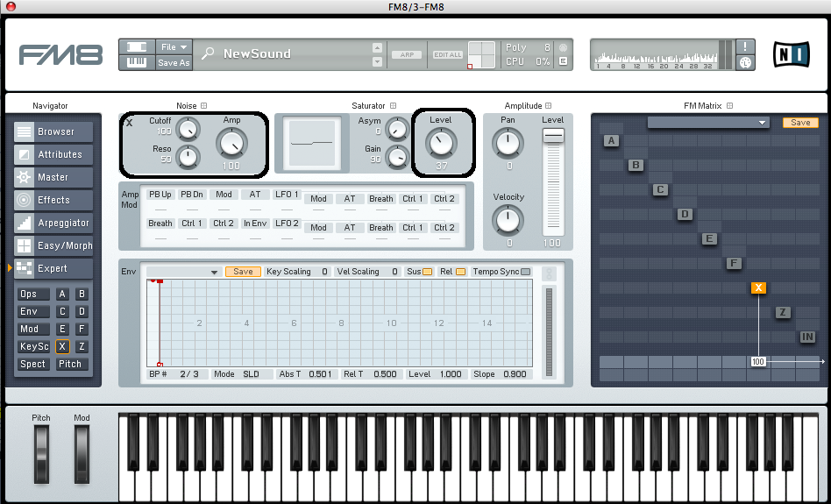Toggle operator Z button in Navigator
The height and width of the screenshot is (504, 831).
[82, 346]
